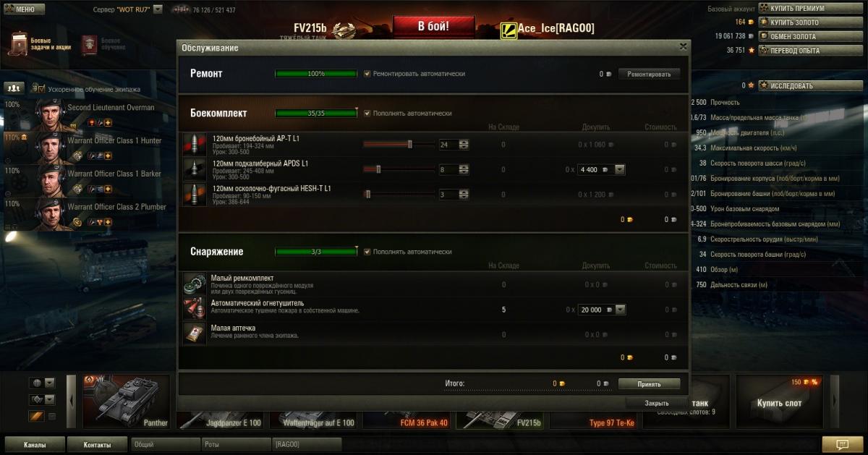Toggle Пополнять автоматически for Боекомплект

(367, 113)
